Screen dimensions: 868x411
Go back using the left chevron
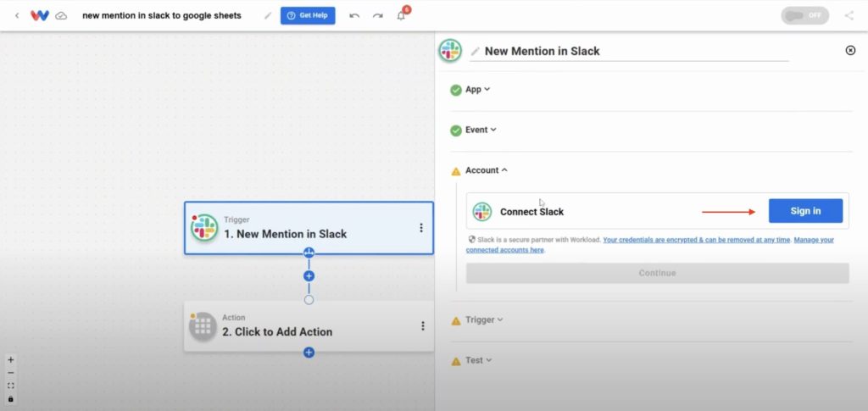pos(17,15)
